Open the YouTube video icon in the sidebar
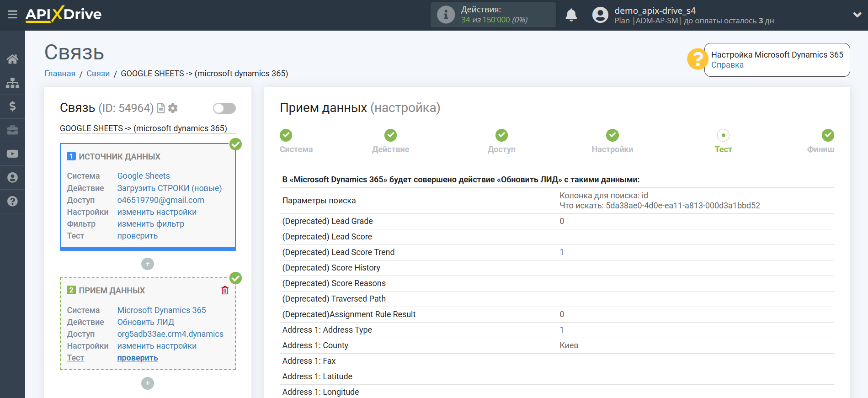 [12, 154]
